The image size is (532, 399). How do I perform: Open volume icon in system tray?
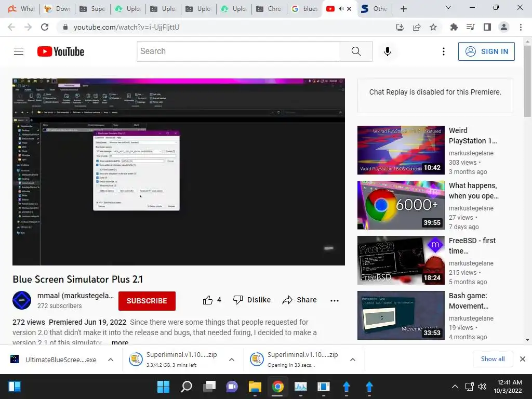(x=482, y=387)
